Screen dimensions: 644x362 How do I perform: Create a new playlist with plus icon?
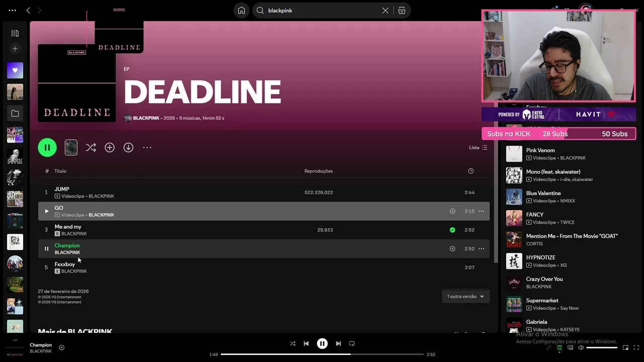tap(15, 49)
